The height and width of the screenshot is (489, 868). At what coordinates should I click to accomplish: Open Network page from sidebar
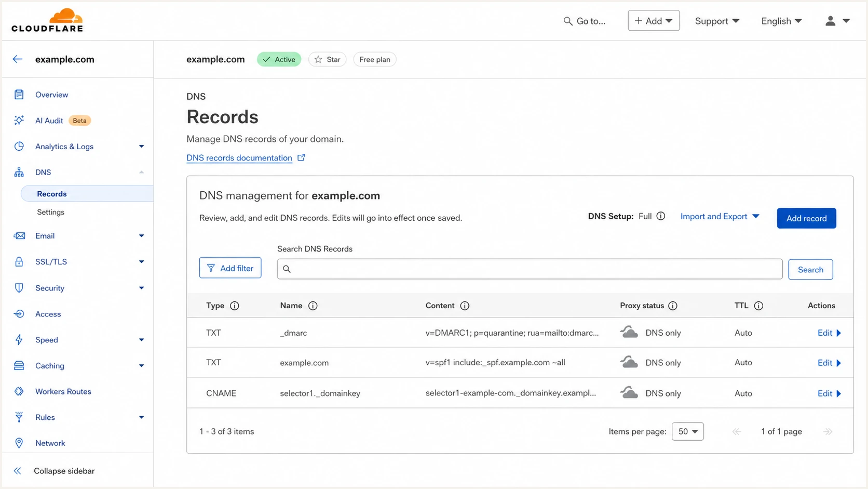pyautogui.click(x=50, y=443)
